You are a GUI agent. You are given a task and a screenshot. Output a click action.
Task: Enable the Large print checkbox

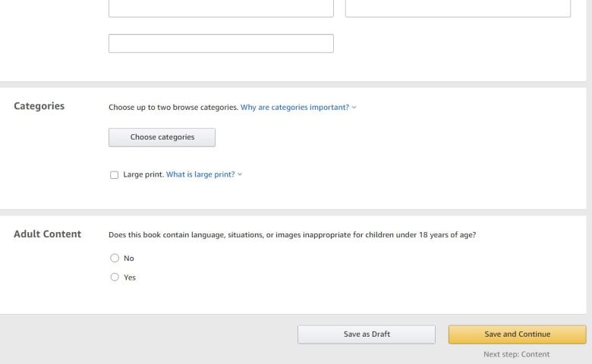tap(115, 175)
